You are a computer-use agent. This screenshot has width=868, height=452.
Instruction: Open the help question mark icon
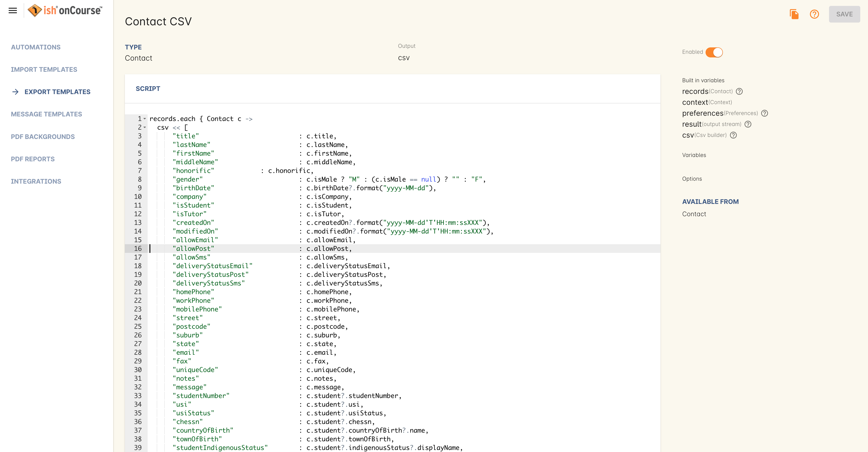click(815, 14)
